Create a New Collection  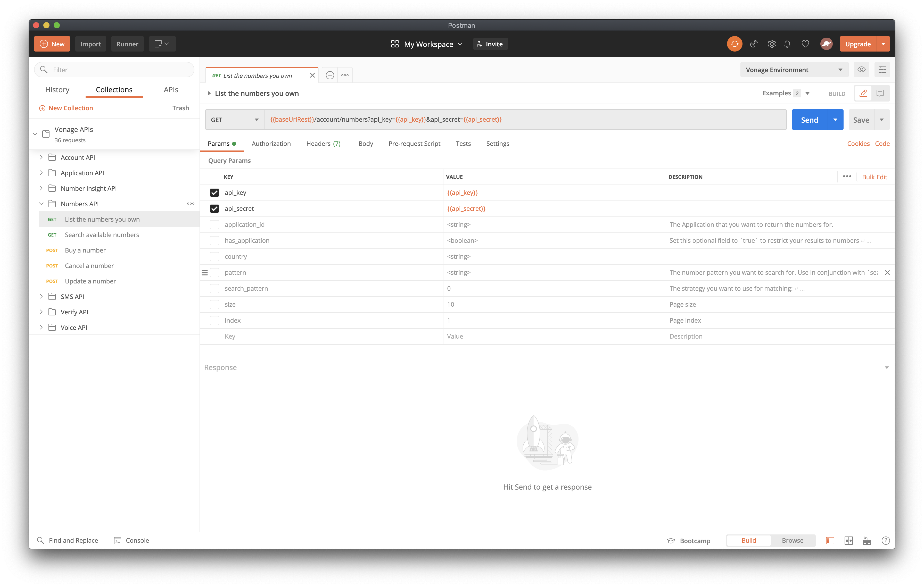click(x=66, y=108)
